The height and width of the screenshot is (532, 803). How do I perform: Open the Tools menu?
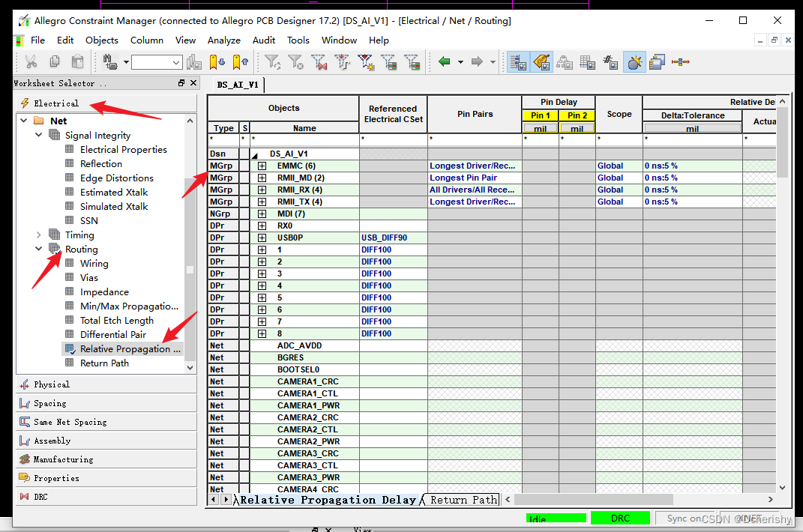[298, 40]
